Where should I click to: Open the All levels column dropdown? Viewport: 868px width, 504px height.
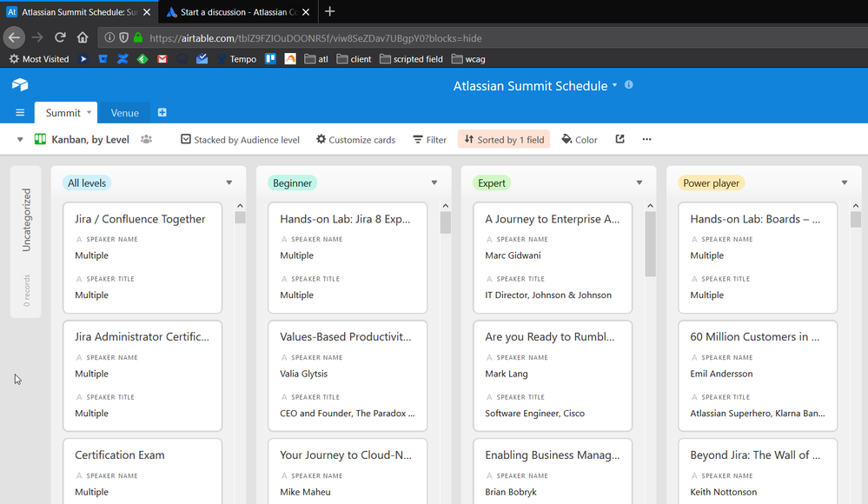229,182
